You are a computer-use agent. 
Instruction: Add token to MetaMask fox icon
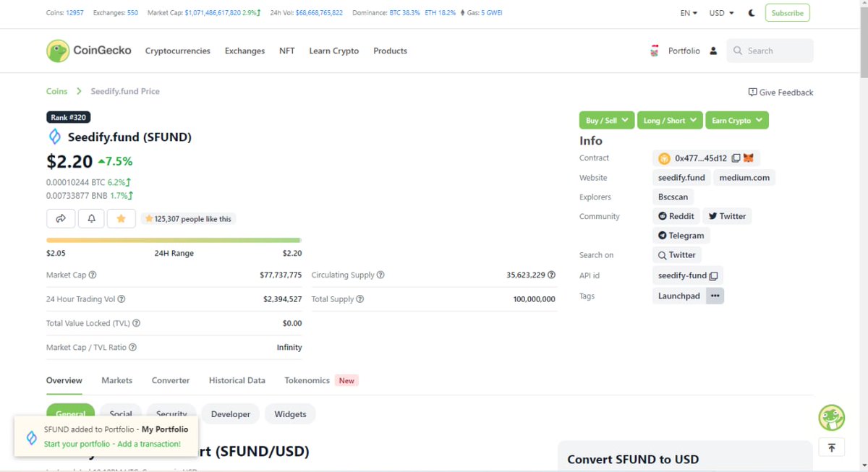coord(749,158)
